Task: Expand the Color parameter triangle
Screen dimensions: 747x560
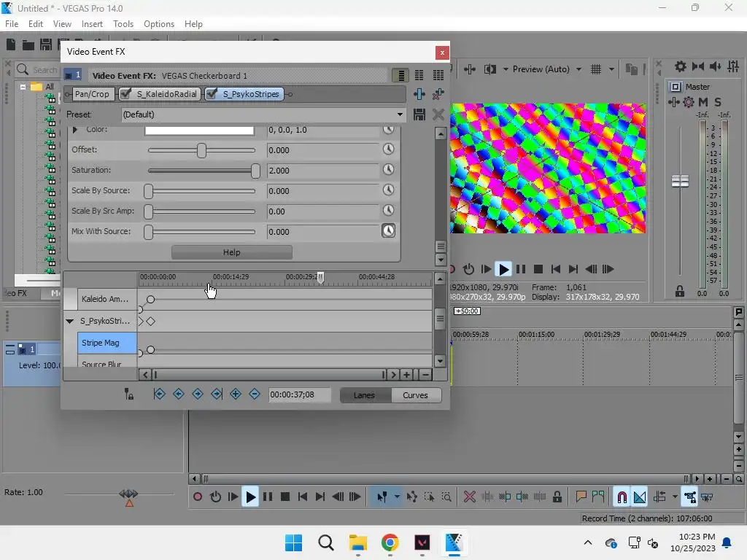Action: pos(75,130)
